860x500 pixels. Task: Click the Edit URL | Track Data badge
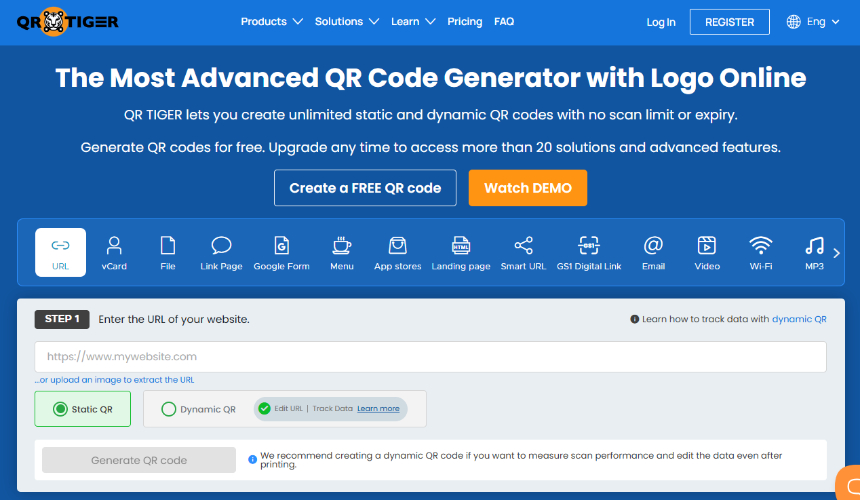[330, 409]
